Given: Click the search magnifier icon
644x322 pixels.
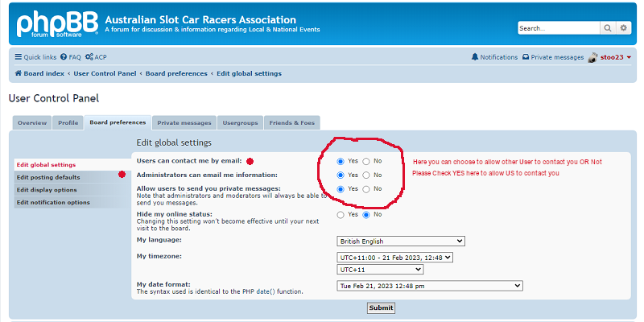Looking at the screenshot, I should pos(608,28).
